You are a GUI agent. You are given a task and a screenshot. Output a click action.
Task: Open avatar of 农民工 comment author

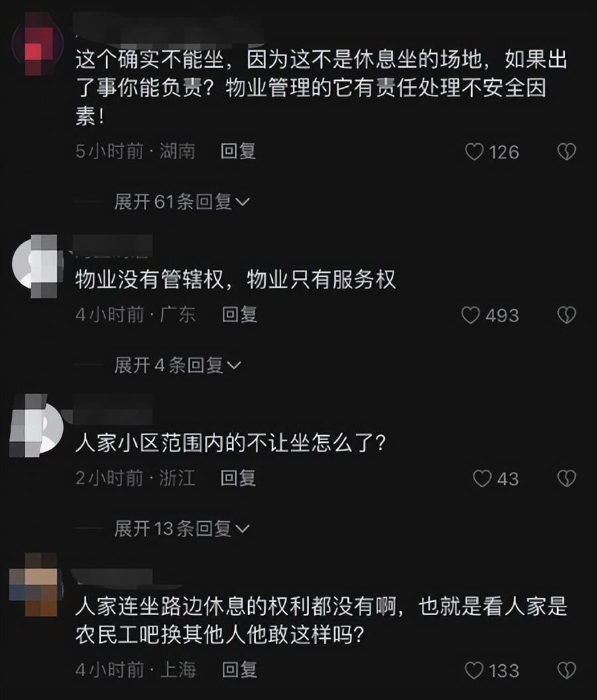tap(34, 585)
